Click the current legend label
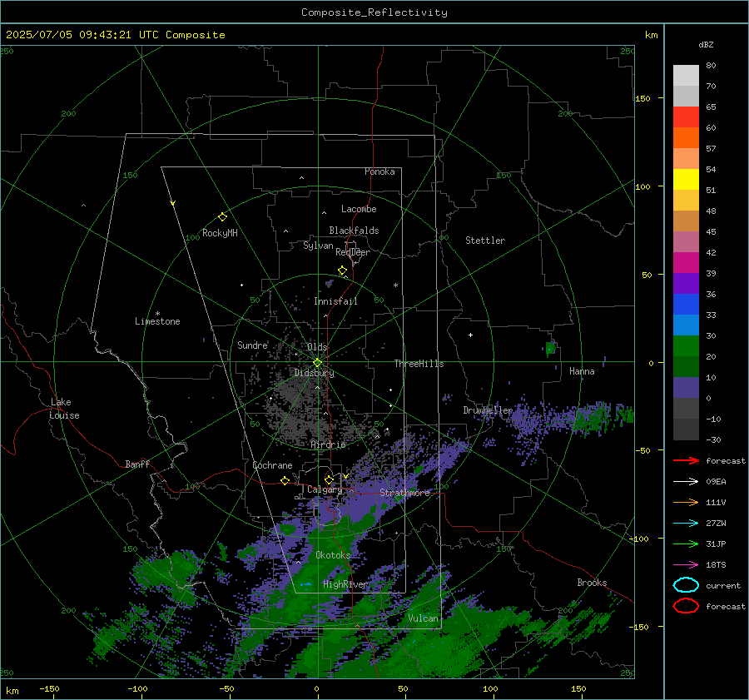This screenshot has height=700, width=749. [723, 585]
